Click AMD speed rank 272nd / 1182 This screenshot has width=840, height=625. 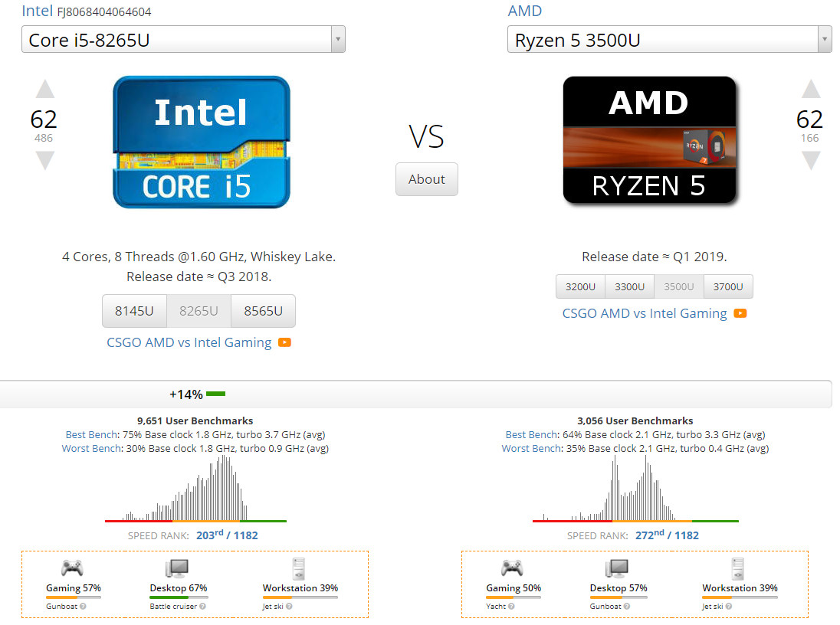(667, 535)
